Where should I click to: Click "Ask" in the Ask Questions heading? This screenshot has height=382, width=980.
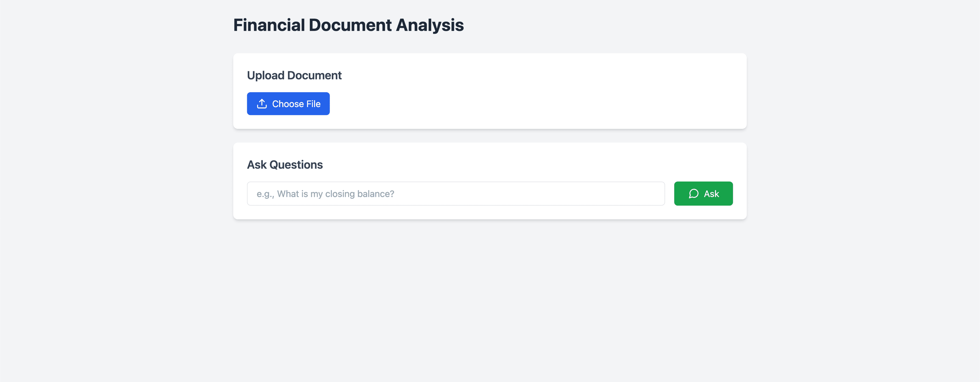pos(257,164)
